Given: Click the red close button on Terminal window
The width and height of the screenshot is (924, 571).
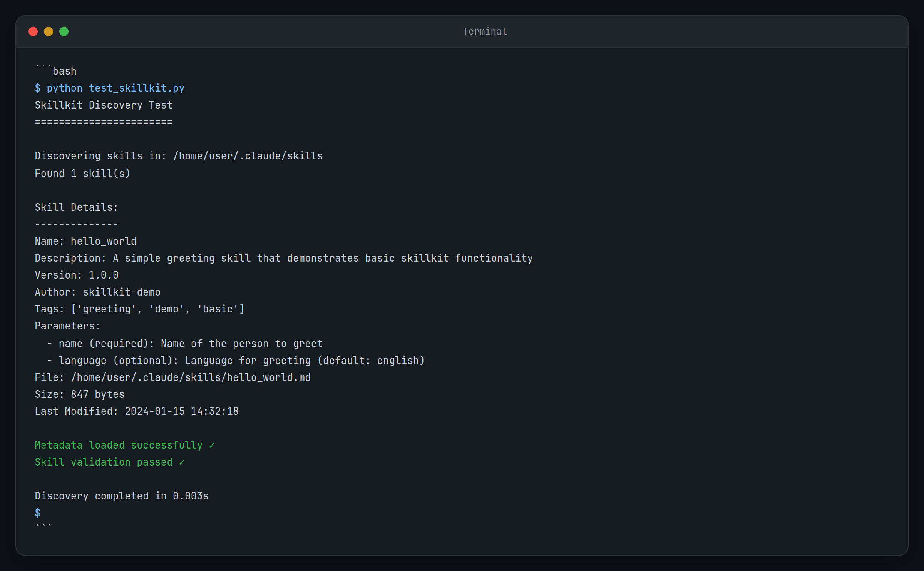Looking at the screenshot, I should (33, 32).
